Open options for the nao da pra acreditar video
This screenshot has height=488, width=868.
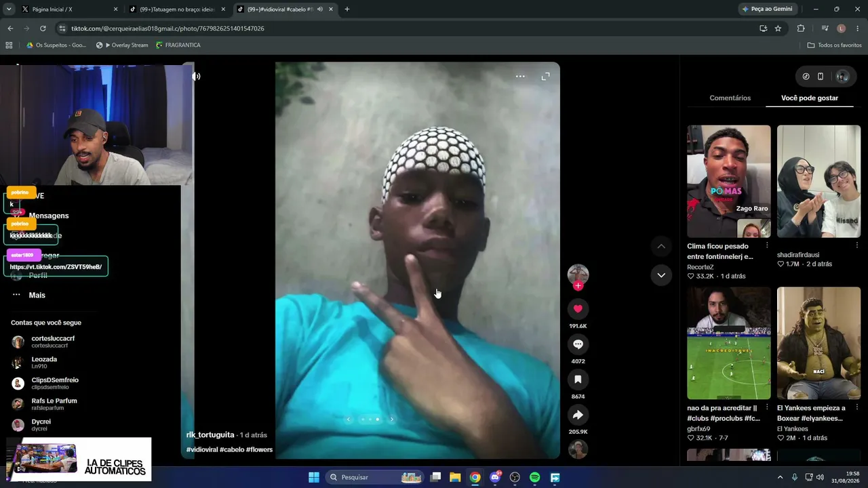click(767, 407)
